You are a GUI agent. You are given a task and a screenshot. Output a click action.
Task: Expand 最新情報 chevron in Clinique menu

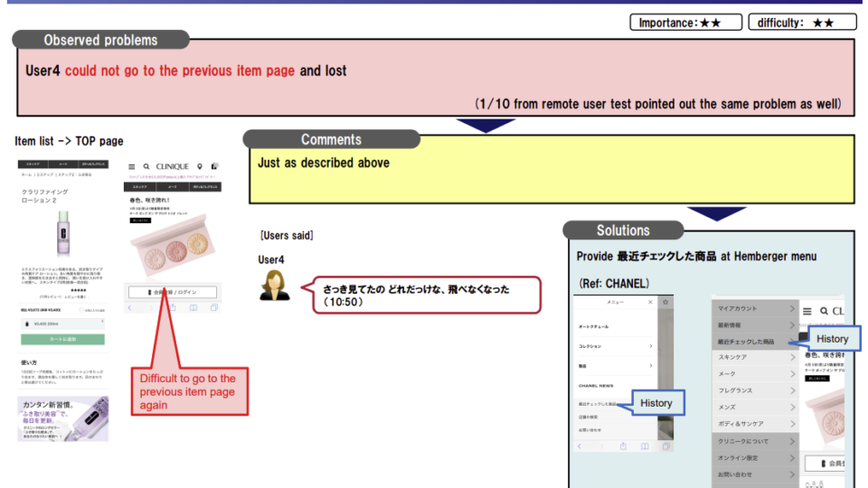click(792, 324)
